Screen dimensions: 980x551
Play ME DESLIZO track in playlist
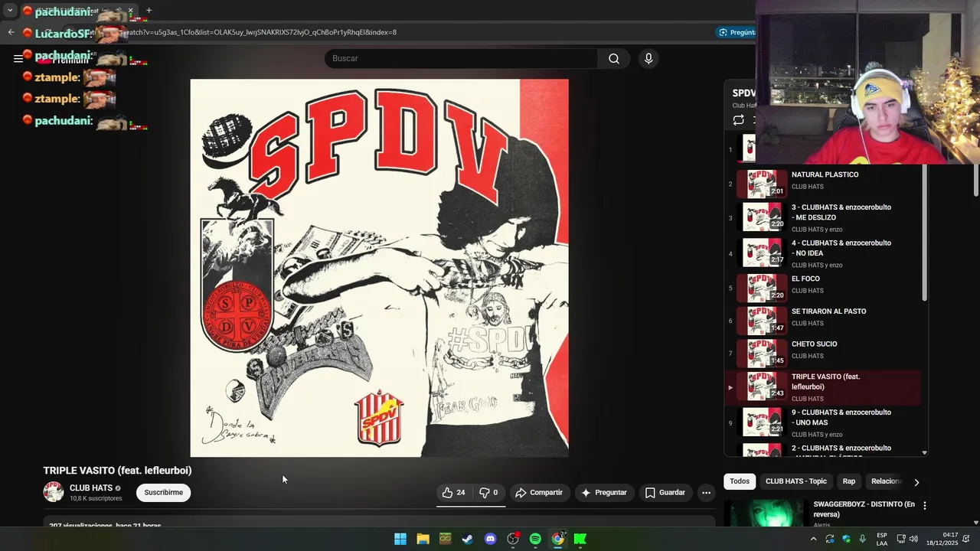coord(823,218)
